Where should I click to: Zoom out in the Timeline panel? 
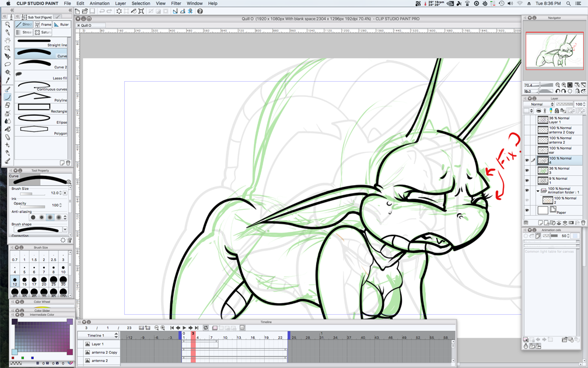tap(156, 328)
